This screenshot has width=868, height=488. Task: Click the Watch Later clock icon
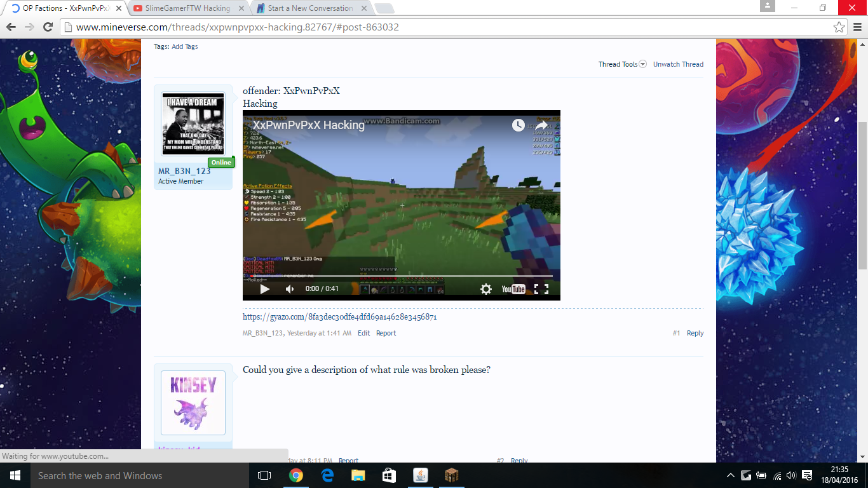(519, 125)
